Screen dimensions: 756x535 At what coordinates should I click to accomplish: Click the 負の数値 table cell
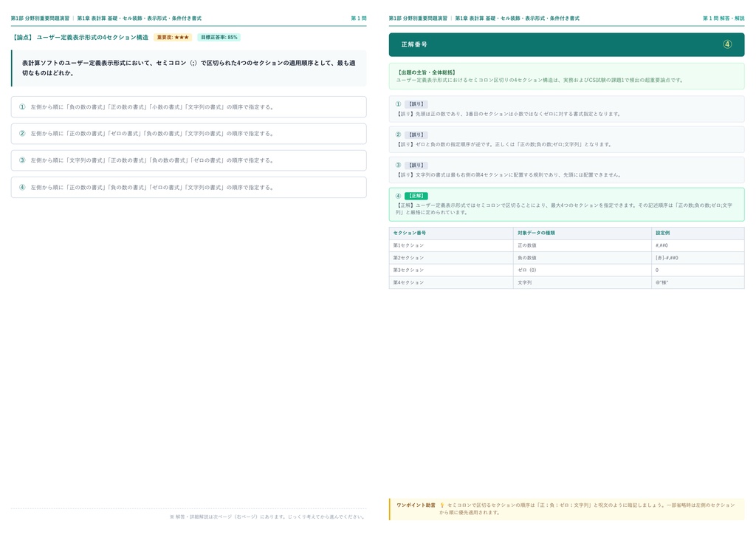(x=582, y=258)
